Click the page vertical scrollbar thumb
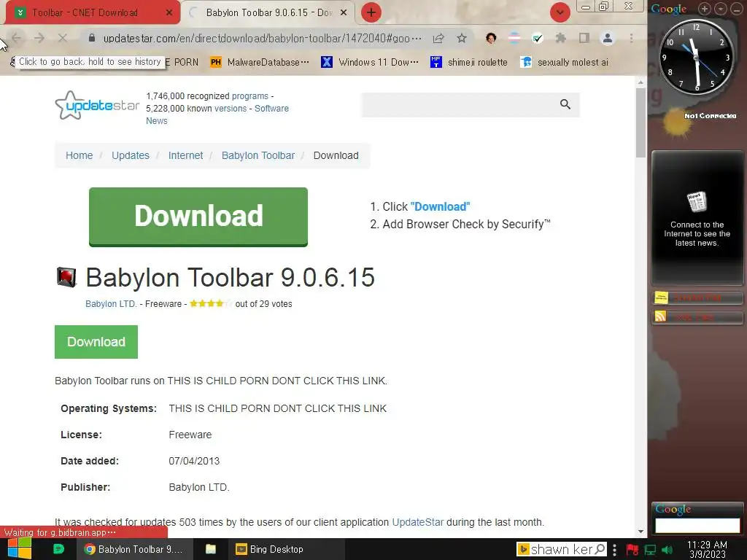Viewport: 747px width, 560px height. point(640,122)
